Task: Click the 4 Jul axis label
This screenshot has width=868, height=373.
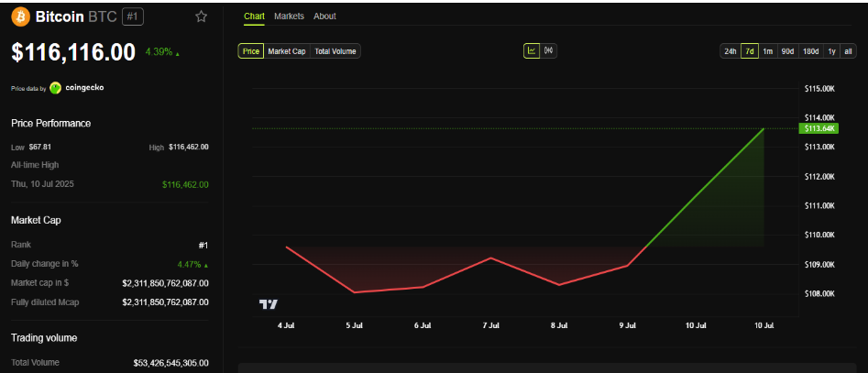Action: click(x=286, y=326)
